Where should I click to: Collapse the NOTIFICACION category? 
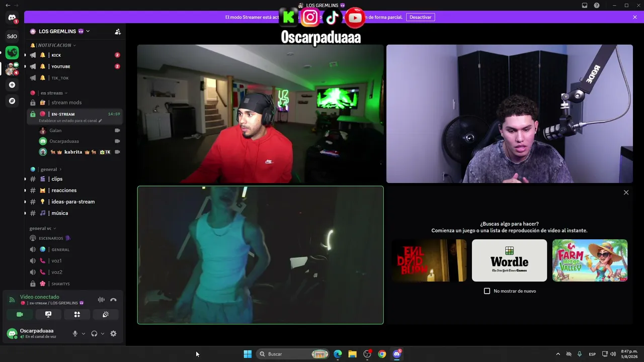click(x=54, y=45)
